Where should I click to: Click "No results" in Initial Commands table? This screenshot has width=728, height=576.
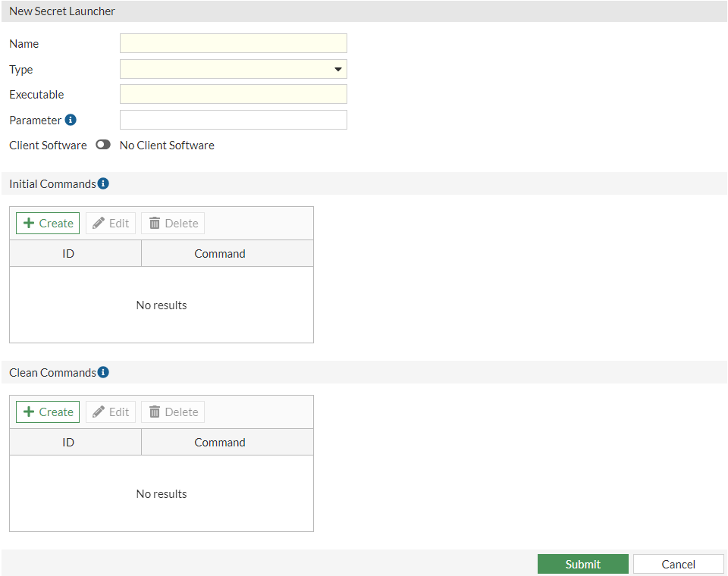coord(162,305)
